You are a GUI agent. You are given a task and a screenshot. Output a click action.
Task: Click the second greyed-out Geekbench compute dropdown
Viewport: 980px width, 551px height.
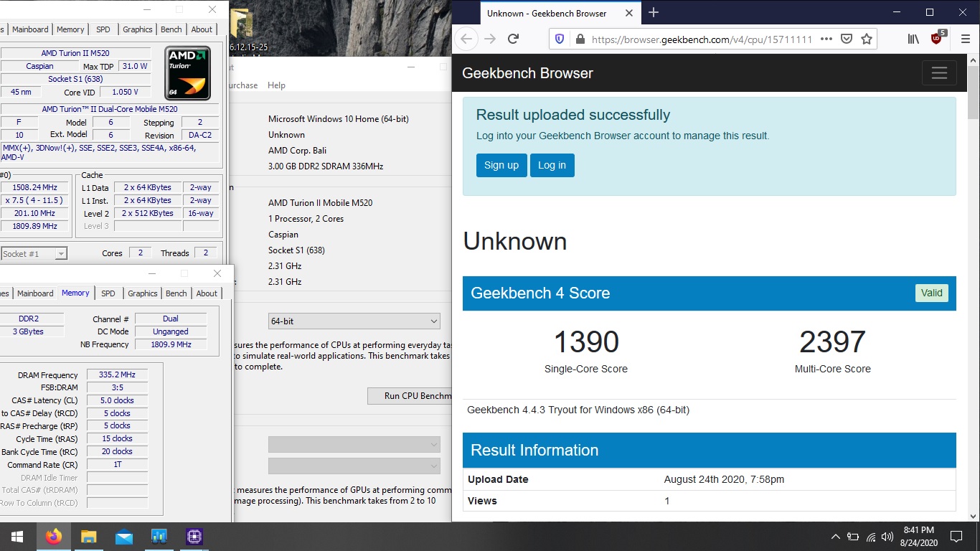(x=354, y=466)
